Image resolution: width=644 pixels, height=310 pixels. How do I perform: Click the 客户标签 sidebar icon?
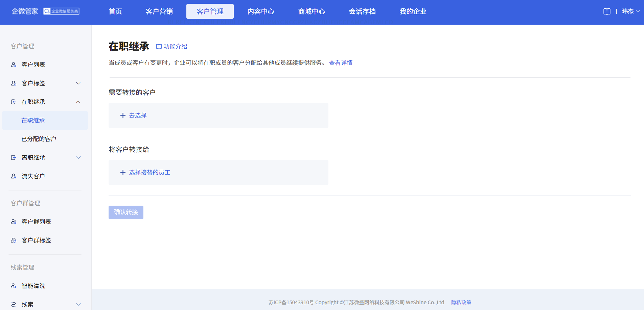coord(14,83)
